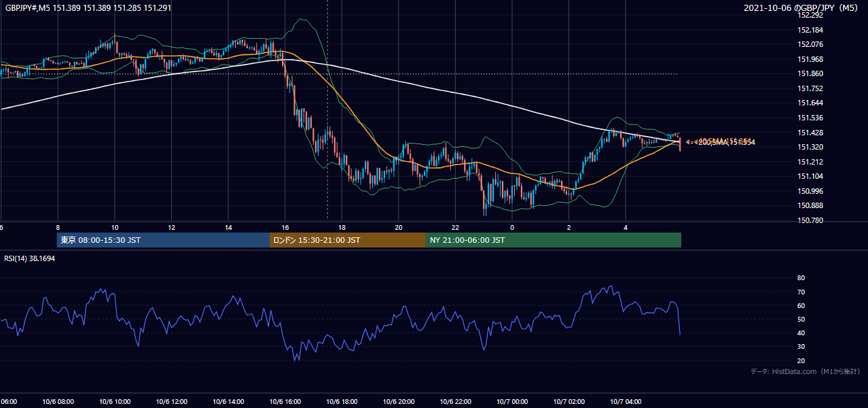Click the 10/6 14:00 time axis label
868x408 pixels.
(228, 402)
